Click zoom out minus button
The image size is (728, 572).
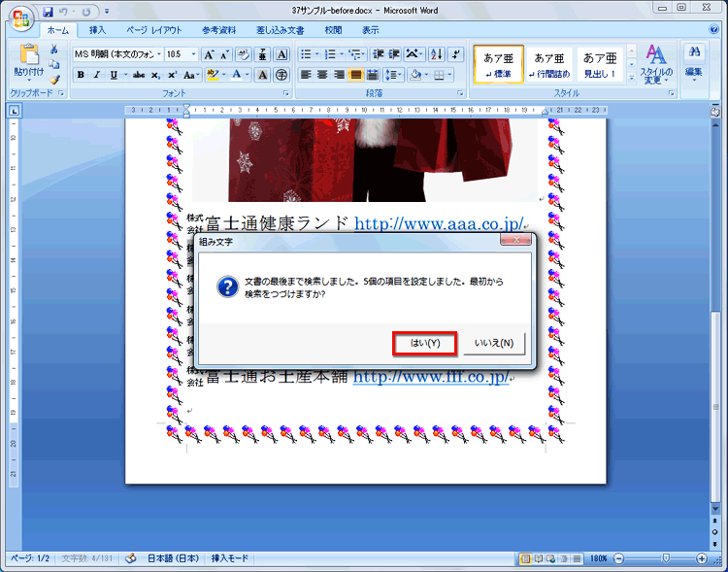coord(618,558)
